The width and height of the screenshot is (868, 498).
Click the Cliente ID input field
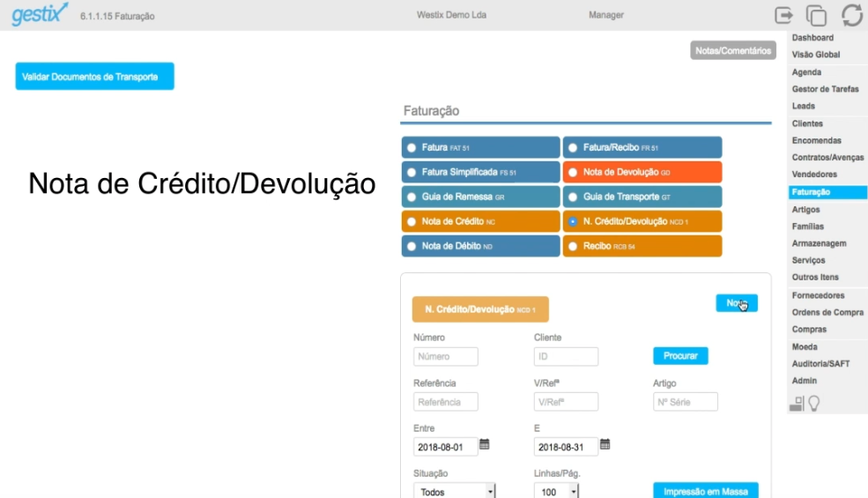click(566, 357)
